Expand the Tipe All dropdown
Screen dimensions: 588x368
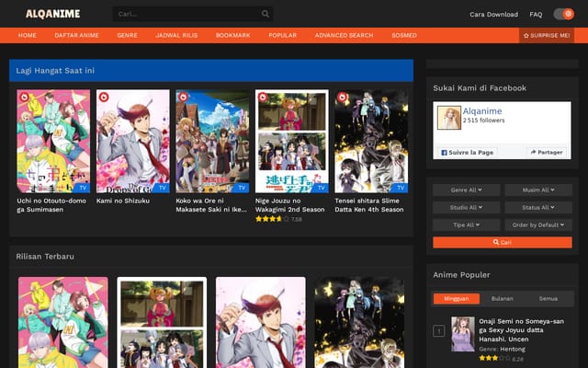[x=467, y=224]
